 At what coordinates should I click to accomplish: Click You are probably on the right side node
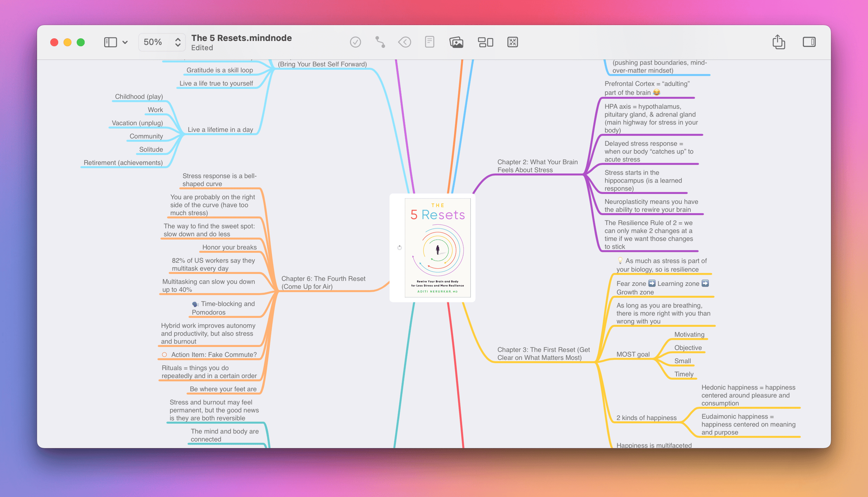pyautogui.click(x=213, y=205)
